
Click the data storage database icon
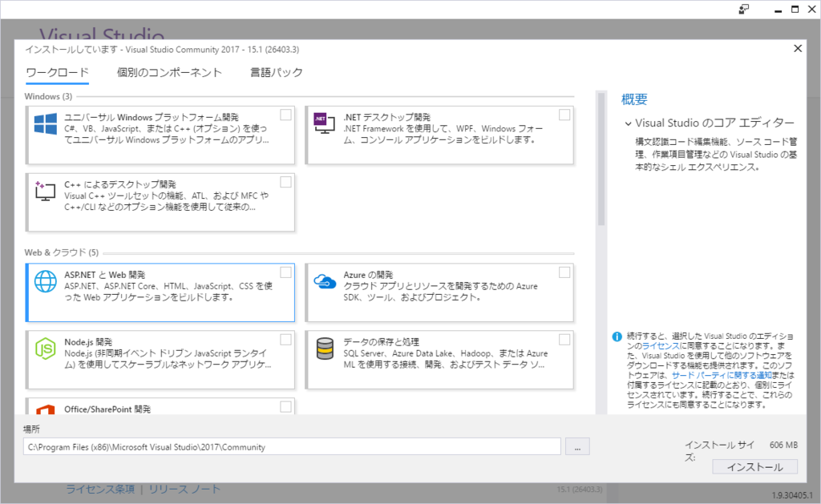point(325,349)
